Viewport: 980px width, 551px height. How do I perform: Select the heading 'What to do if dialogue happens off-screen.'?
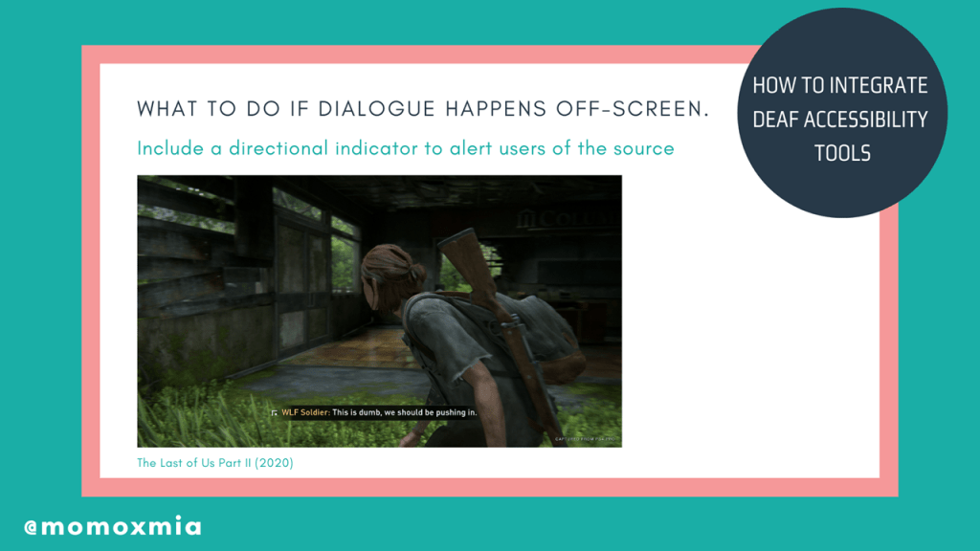point(423,108)
